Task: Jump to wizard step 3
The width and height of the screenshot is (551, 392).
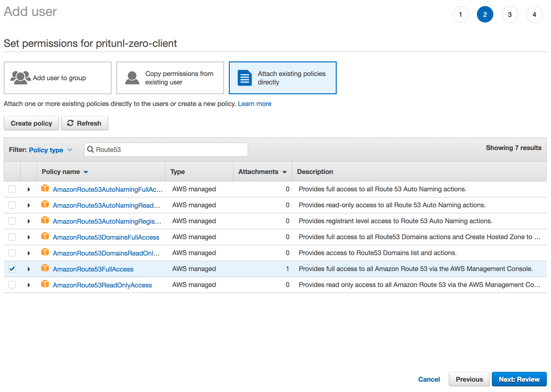Action: (x=510, y=15)
